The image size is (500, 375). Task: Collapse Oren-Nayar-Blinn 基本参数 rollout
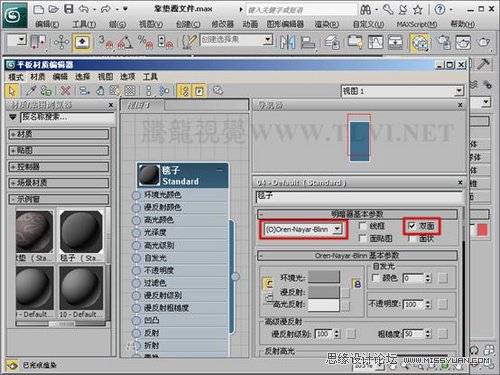(357, 256)
